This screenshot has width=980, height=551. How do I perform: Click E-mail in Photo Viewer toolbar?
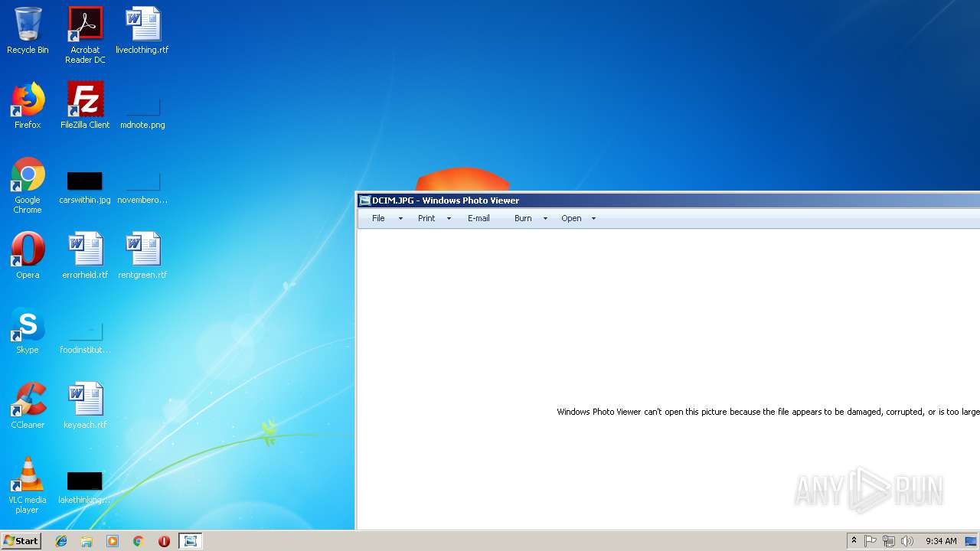click(479, 218)
